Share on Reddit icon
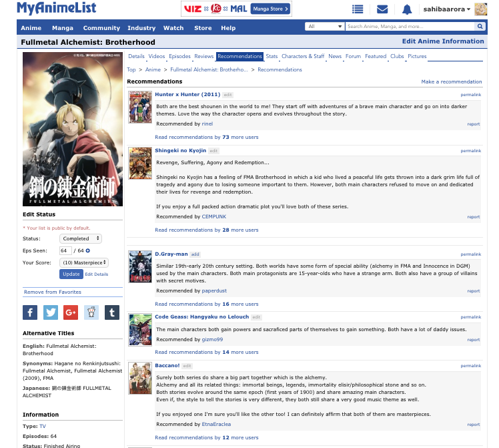 [91, 312]
